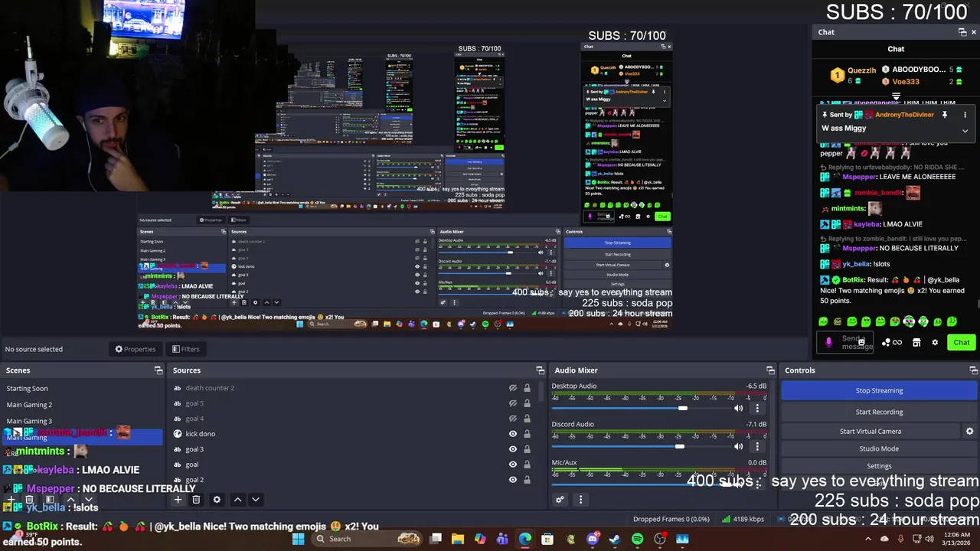Hide the goal source
The height and width of the screenshot is (551, 980).
513,465
